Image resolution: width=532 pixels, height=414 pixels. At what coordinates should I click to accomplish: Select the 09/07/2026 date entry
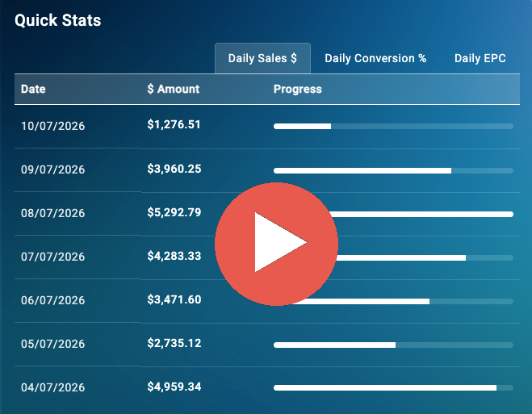pyautogui.click(x=53, y=169)
